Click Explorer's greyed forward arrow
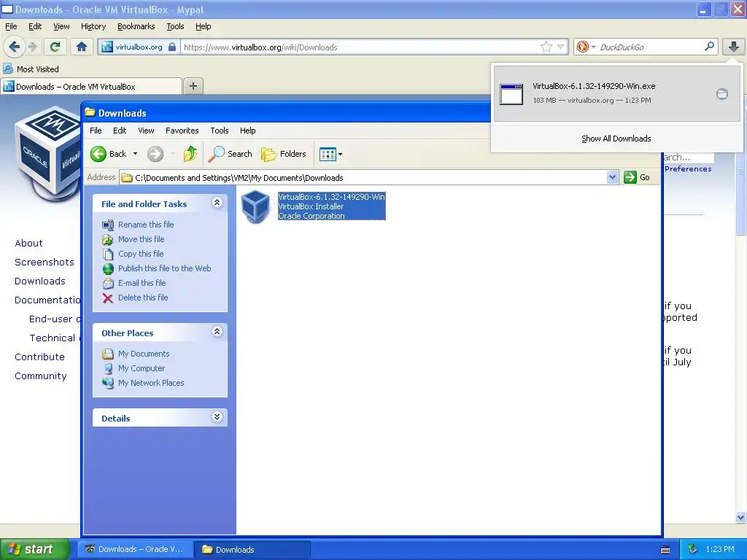747x560 pixels. 155,154
